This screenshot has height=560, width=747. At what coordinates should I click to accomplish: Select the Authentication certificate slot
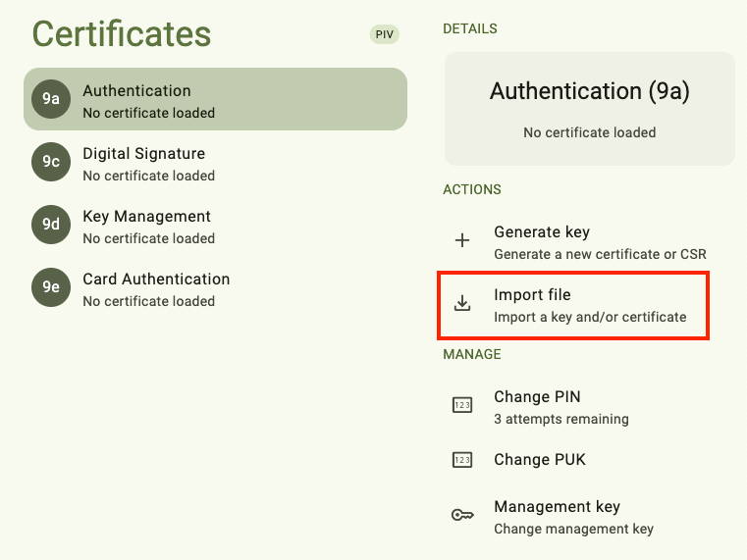tap(216, 99)
